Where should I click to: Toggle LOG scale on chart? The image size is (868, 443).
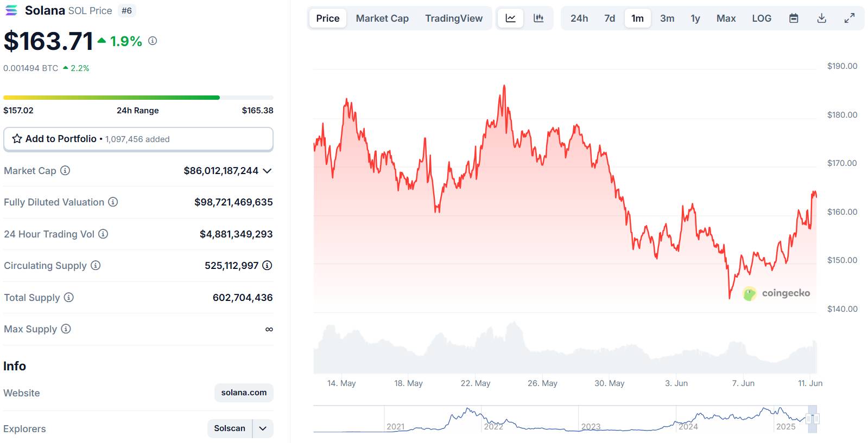pyautogui.click(x=762, y=18)
